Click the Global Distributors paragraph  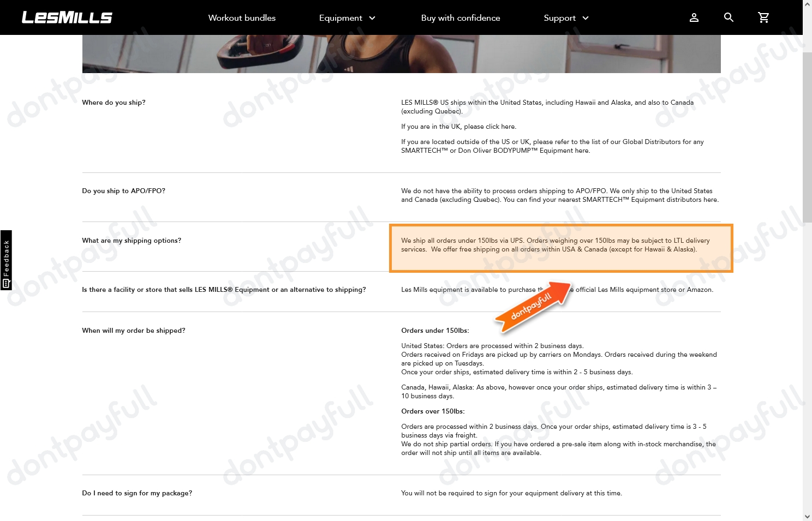coord(552,146)
